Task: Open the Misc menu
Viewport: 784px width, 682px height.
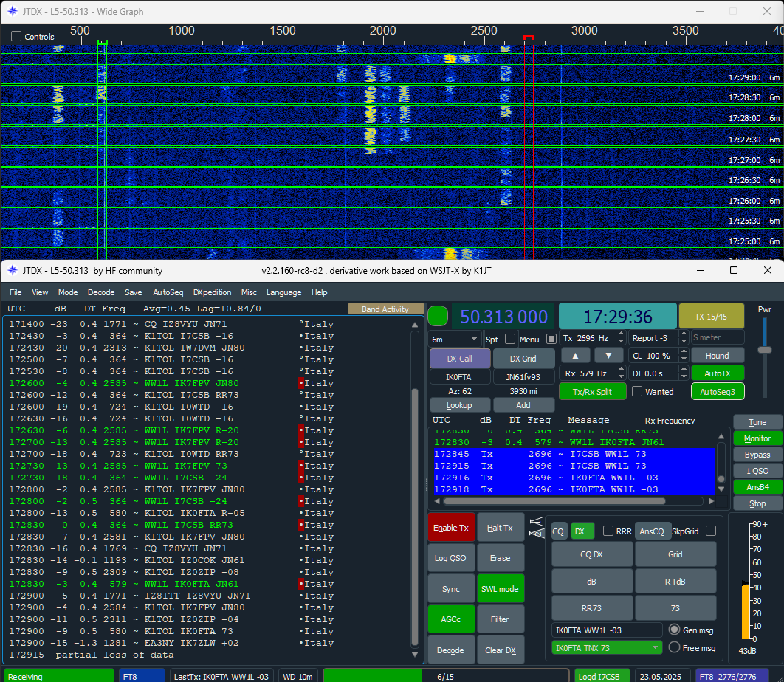Action: [249, 292]
